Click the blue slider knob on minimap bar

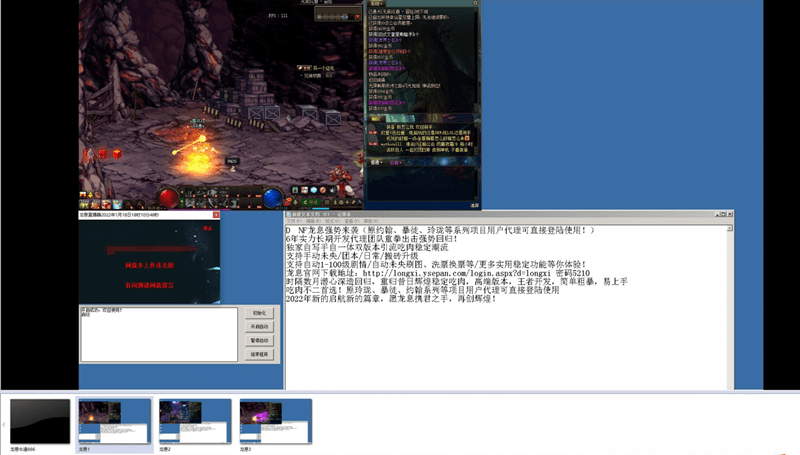click(x=345, y=17)
